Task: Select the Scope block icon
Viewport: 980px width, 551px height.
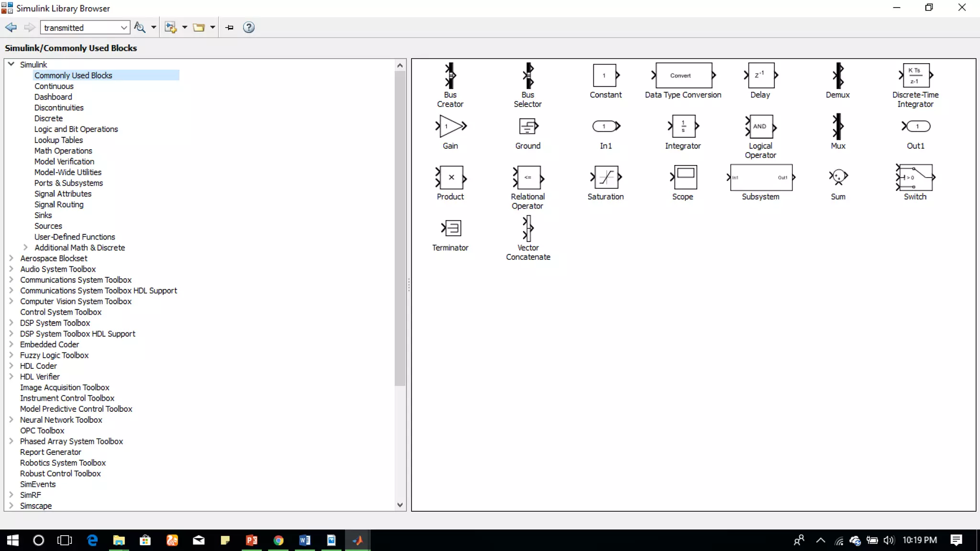Action: tap(684, 177)
